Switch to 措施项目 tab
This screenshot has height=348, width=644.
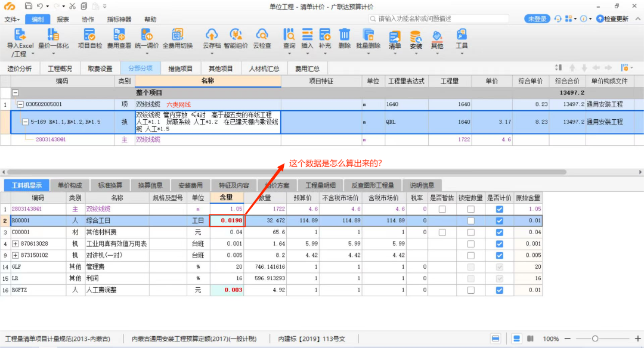click(x=180, y=69)
